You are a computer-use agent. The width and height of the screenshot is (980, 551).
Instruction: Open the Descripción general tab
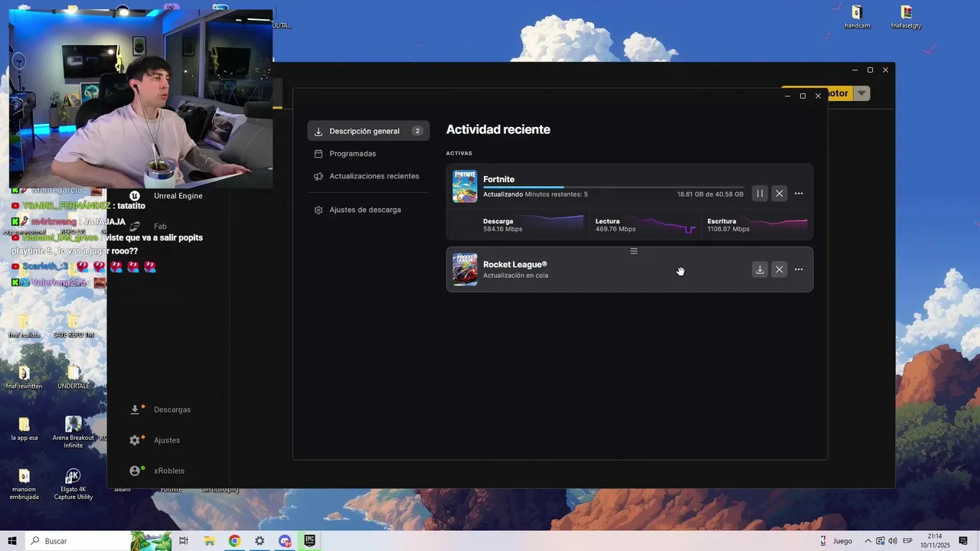(368, 131)
